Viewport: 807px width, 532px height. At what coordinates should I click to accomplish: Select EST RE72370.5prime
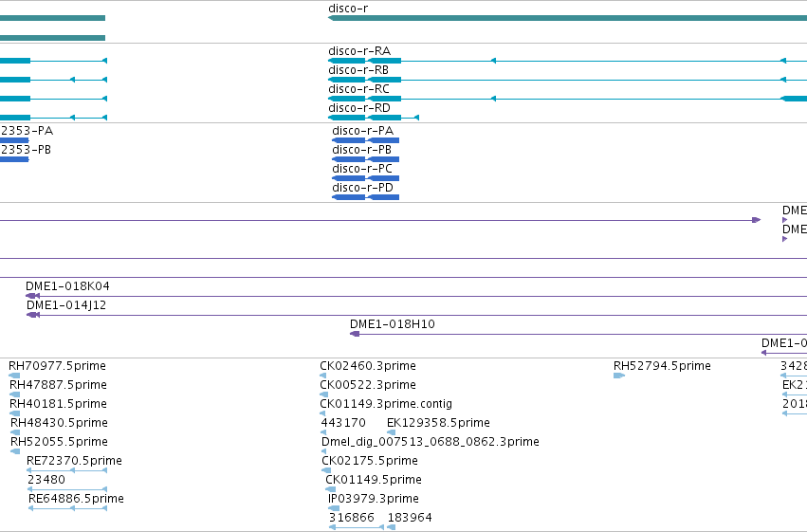pyautogui.click(x=74, y=461)
